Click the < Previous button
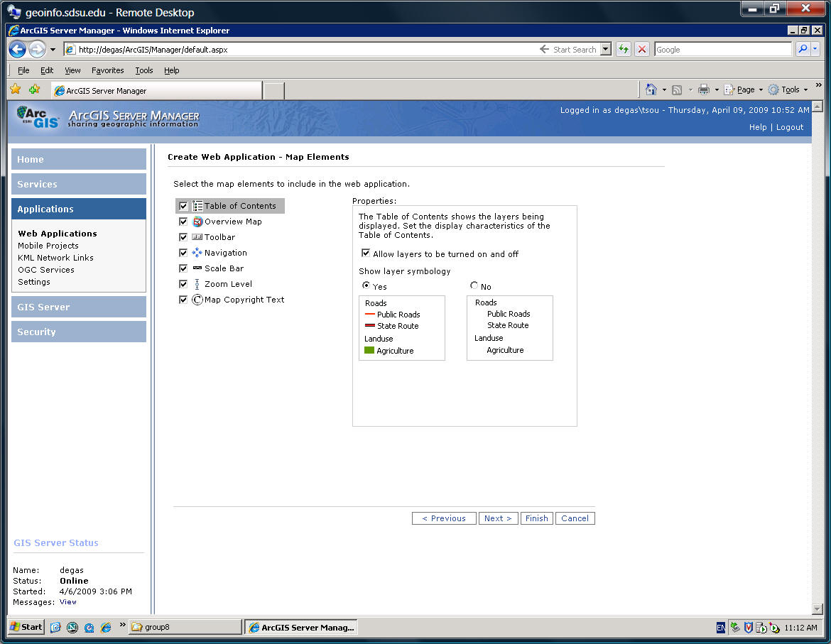This screenshot has width=831, height=644. click(x=444, y=518)
